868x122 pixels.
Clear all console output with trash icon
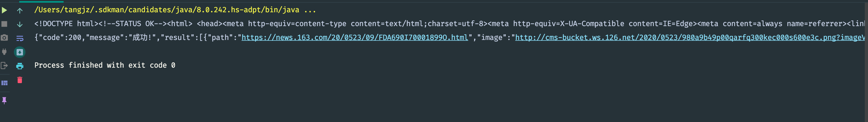pyautogui.click(x=20, y=80)
